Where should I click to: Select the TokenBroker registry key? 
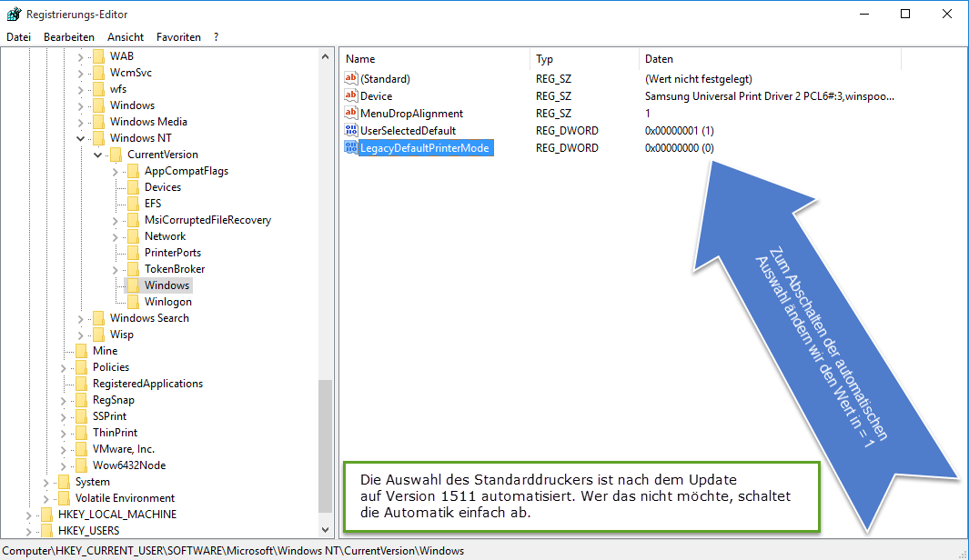(174, 269)
